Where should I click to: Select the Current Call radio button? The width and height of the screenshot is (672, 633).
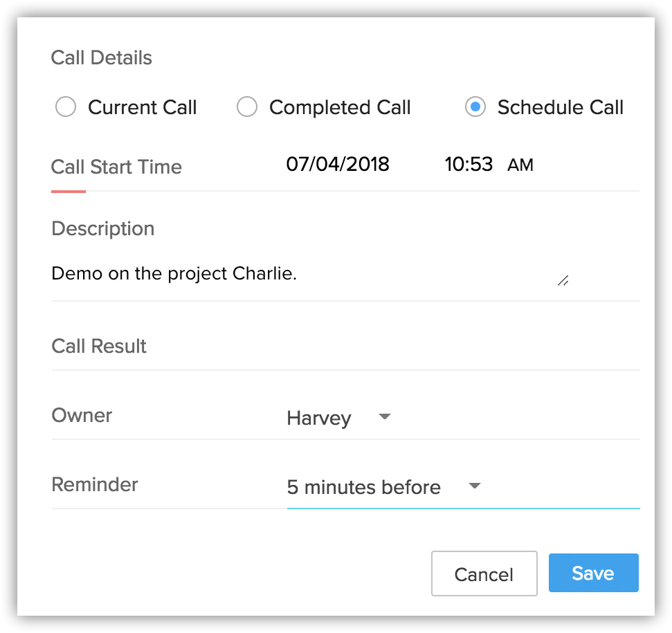pos(66,107)
